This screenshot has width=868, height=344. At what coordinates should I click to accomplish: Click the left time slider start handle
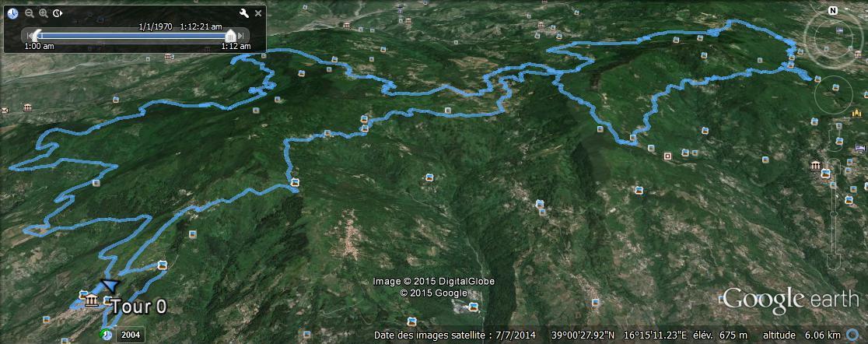[x=37, y=36]
